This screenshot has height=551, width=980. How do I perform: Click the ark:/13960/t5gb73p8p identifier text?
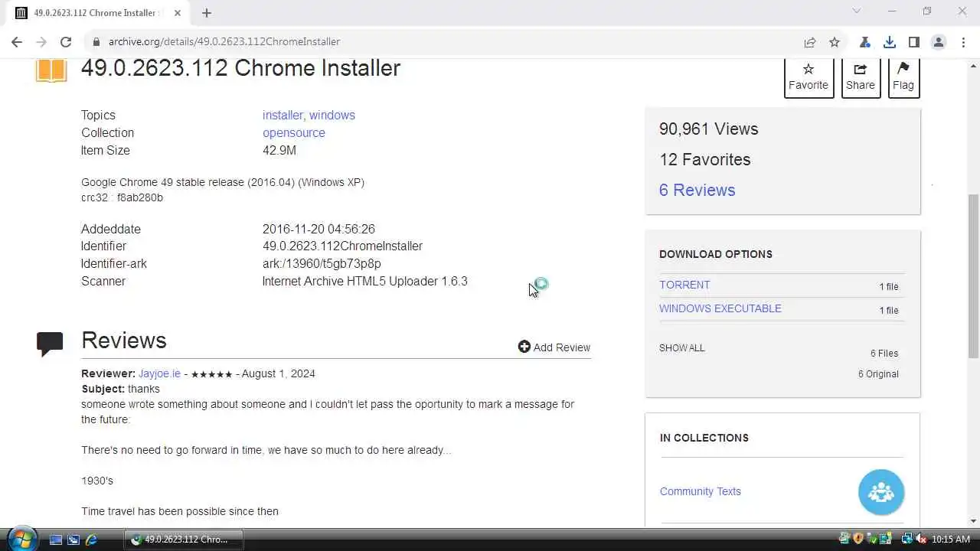tap(322, 263)
